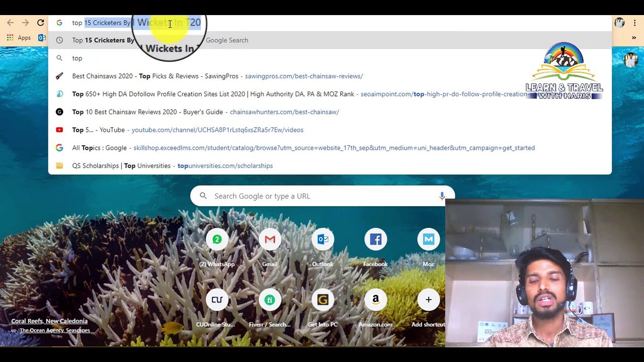The width and height of the screenshot is (644, 362).
Task: Open Top 650+ High DA Dofollow suggestion
Action: tap(330, 94)
